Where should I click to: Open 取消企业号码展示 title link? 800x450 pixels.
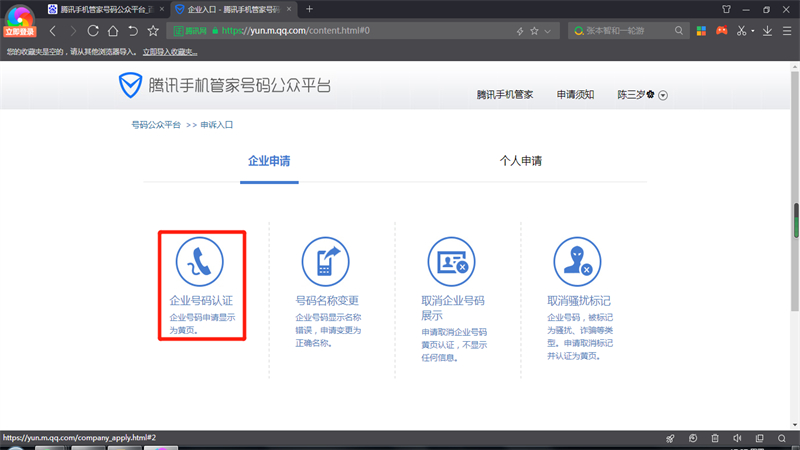click(453, 308)
